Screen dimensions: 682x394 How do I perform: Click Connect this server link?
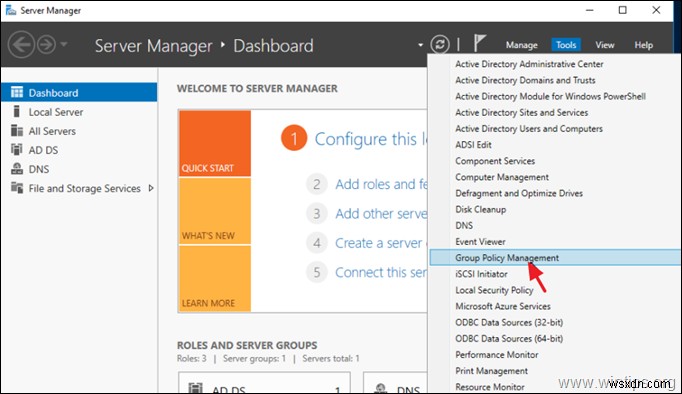coord(381,273)
